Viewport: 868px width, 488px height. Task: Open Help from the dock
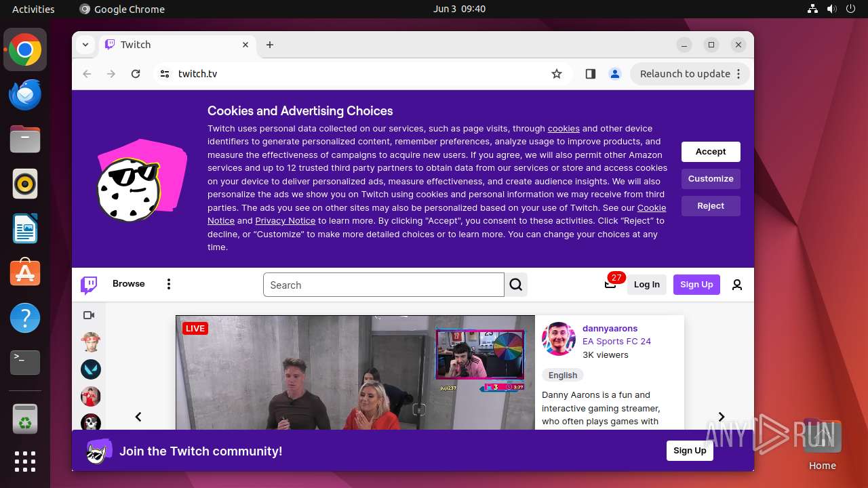point(25,319)
